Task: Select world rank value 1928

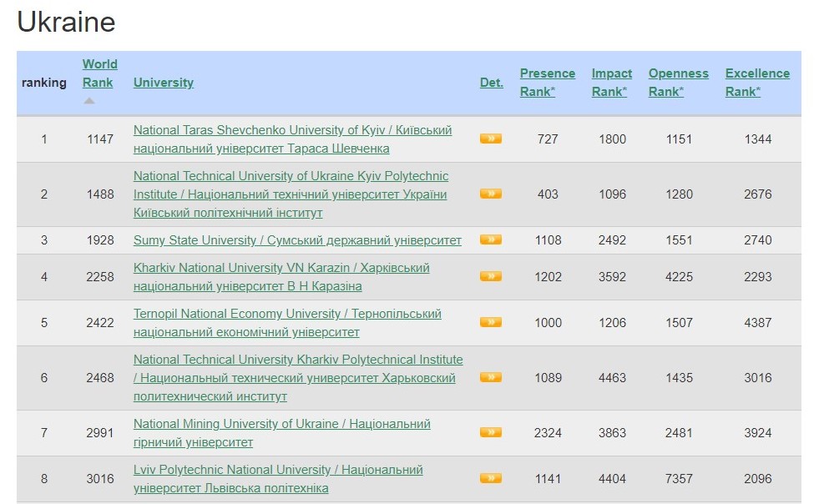Action: click(x=99, y=239)
